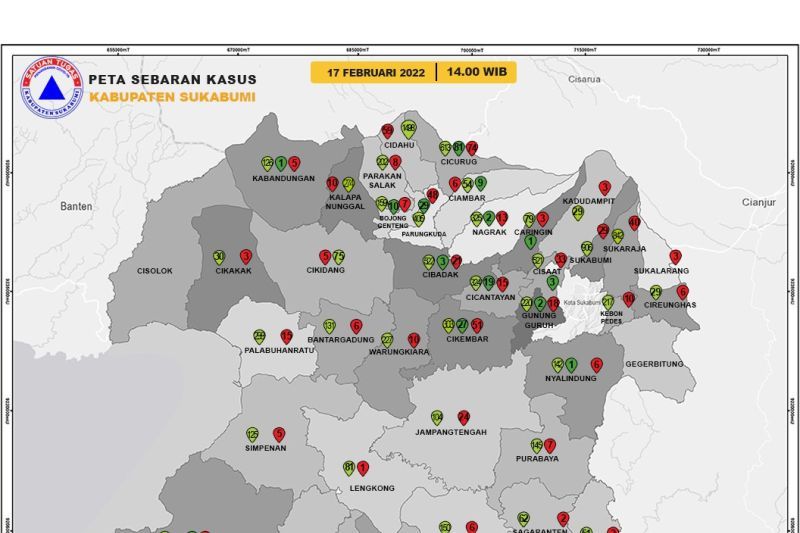Click the 14.00 WIB time label
The height and width of the screenshot is (533, 800).
(x=477, y=72)
